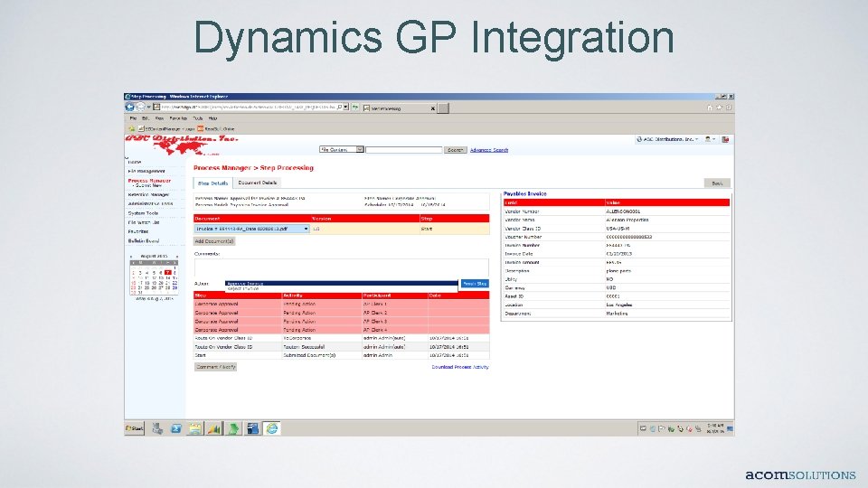Click the IE Tools gear icon
This screenshot has width=868, height=488.
(729, 108)
